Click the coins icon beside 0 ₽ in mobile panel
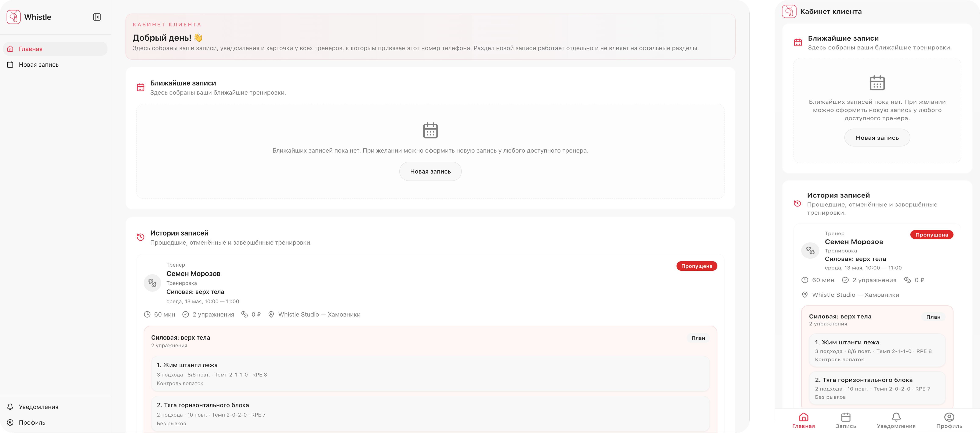Image resolution: width=980 pixels, height=433 pixels. pyautogui.click(x=907, y=280)
